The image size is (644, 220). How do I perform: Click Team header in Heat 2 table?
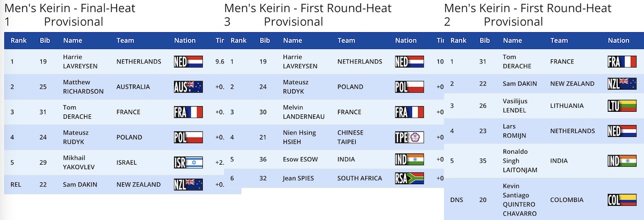click(559, 40)
